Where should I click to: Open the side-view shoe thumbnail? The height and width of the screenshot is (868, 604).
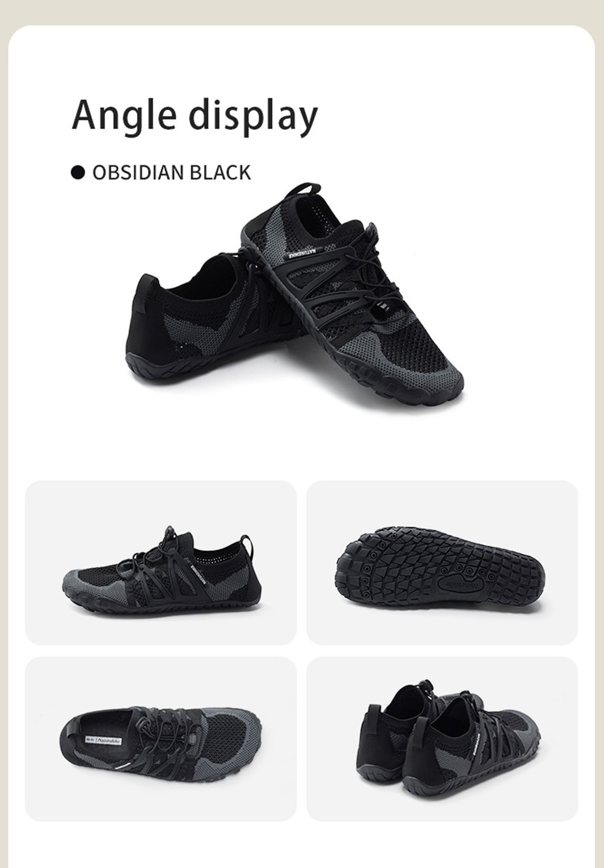coord(161,563)
